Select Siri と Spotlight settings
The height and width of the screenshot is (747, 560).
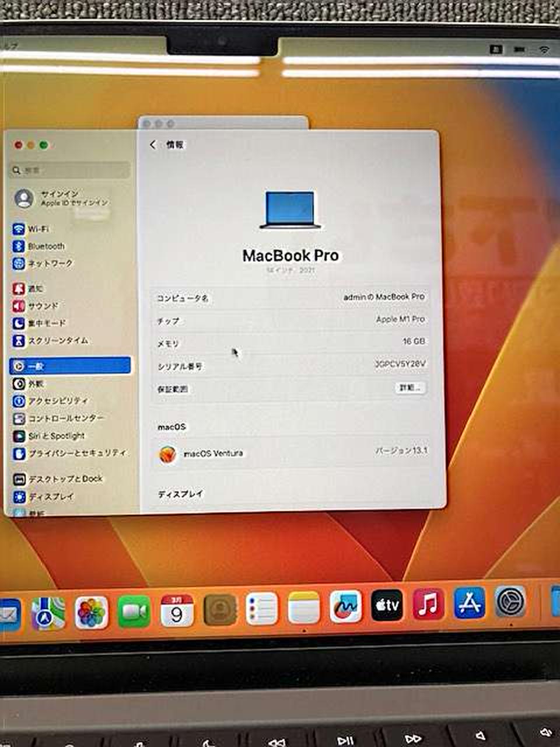pyautogui.click(x=56, y=436)
